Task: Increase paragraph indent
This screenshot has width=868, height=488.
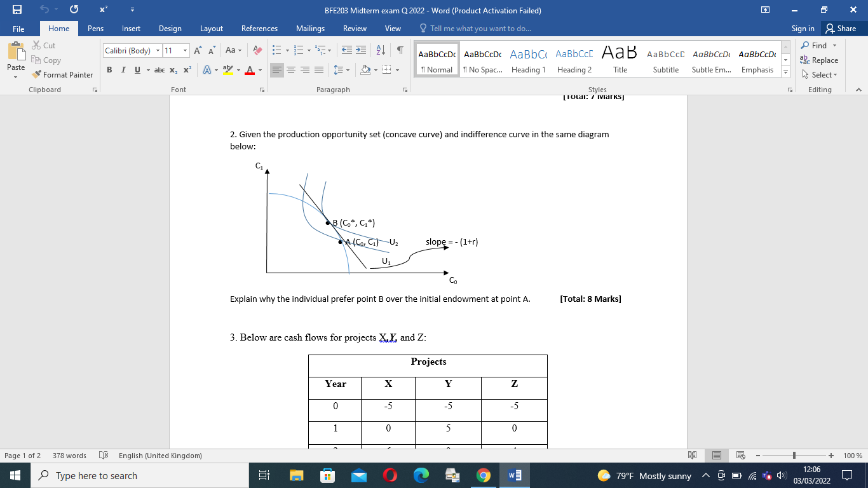Action: (360, 50)
